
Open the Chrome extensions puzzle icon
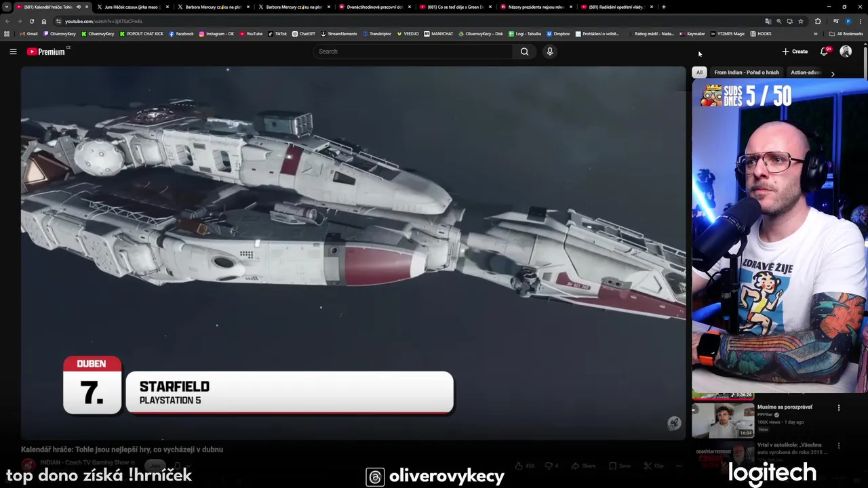818,21
